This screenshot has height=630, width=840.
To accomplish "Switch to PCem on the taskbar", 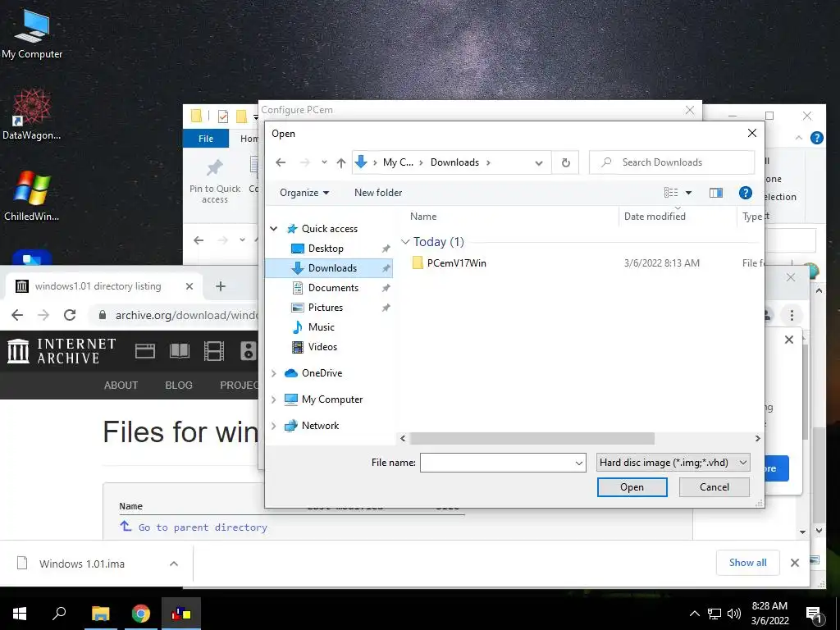I will [181, 614].
